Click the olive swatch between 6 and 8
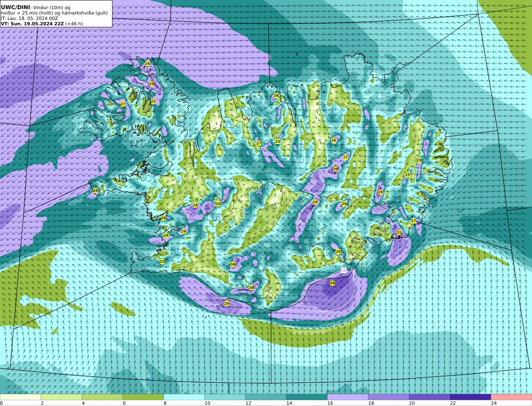Image resolution: width=532 pixels, height=406 pixels. pos(143,397)
